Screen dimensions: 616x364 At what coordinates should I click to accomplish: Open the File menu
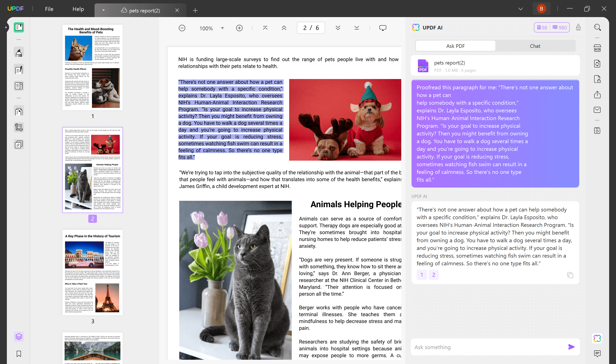coord(49,9)
